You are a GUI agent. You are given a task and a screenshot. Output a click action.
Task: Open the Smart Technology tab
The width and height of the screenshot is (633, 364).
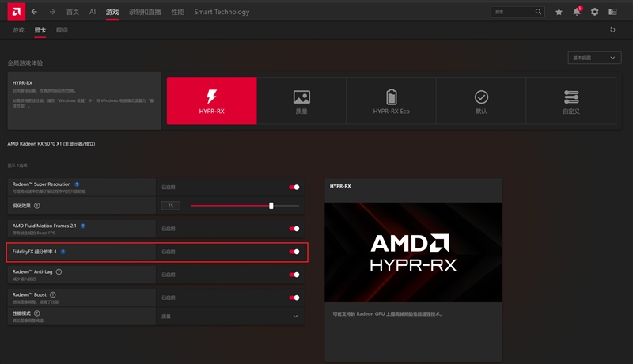coord(222,12)
